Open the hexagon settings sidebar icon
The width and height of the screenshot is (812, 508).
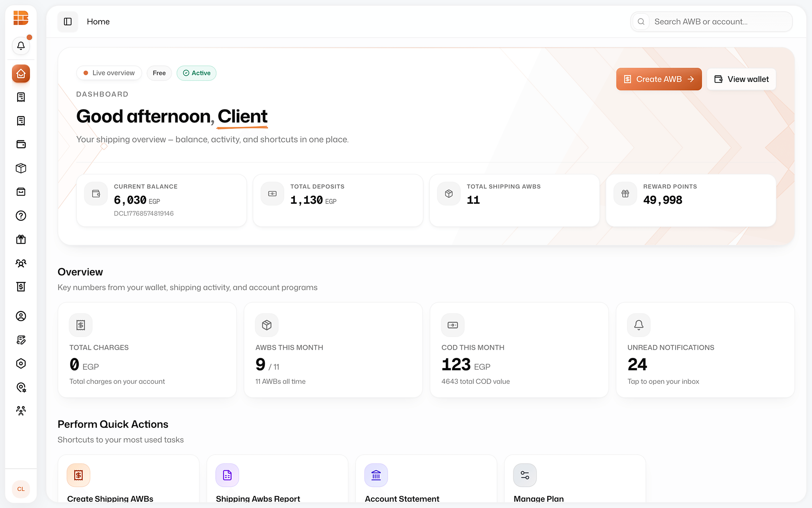coord(21,363)
